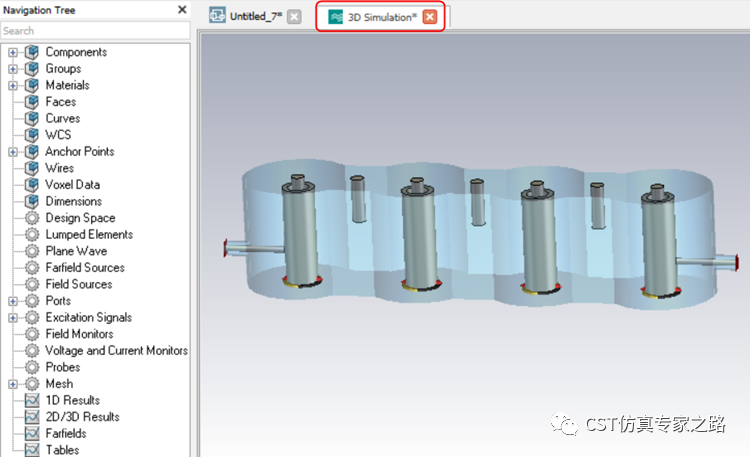Viewport: 750px width, 457px height.
Task: Click the Anchor Points folder icon
Action: (32, 152)
